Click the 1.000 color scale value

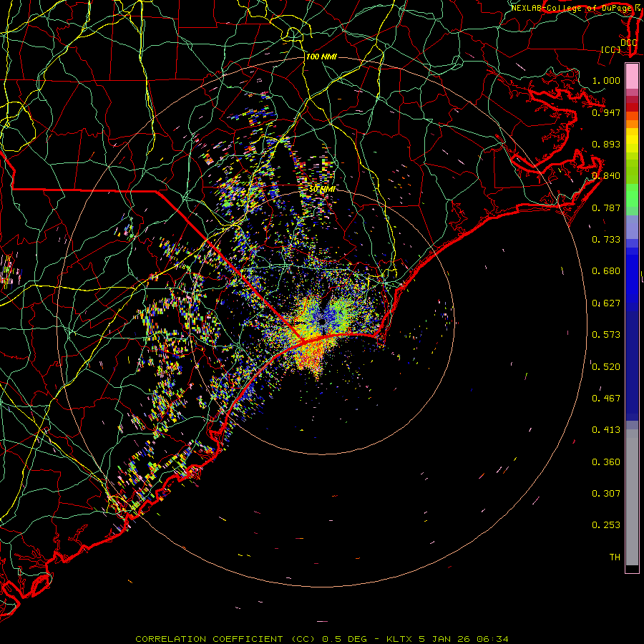tap(606, 80)
